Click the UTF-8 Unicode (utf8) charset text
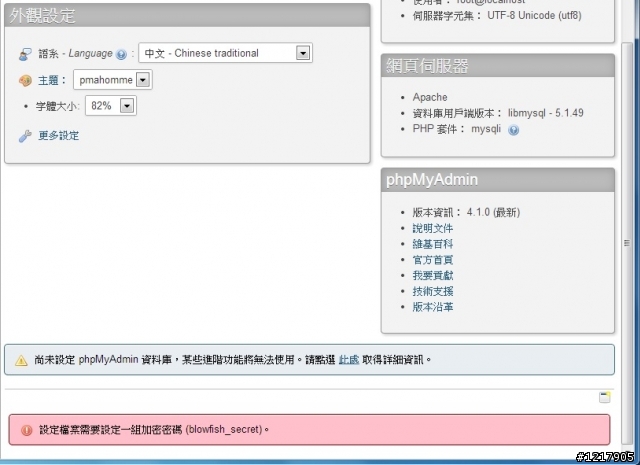 pyautogui.click(x=534, y=16)
